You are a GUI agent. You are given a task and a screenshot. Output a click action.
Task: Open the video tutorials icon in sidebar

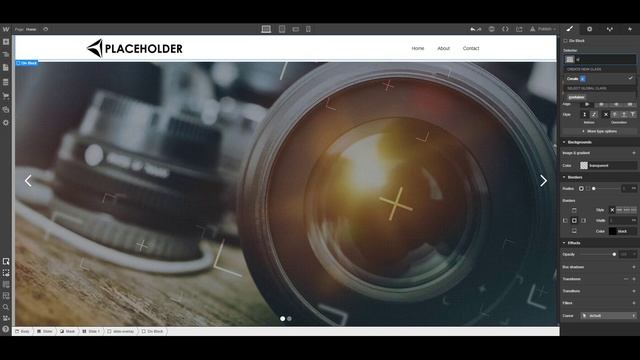[6, 318]
